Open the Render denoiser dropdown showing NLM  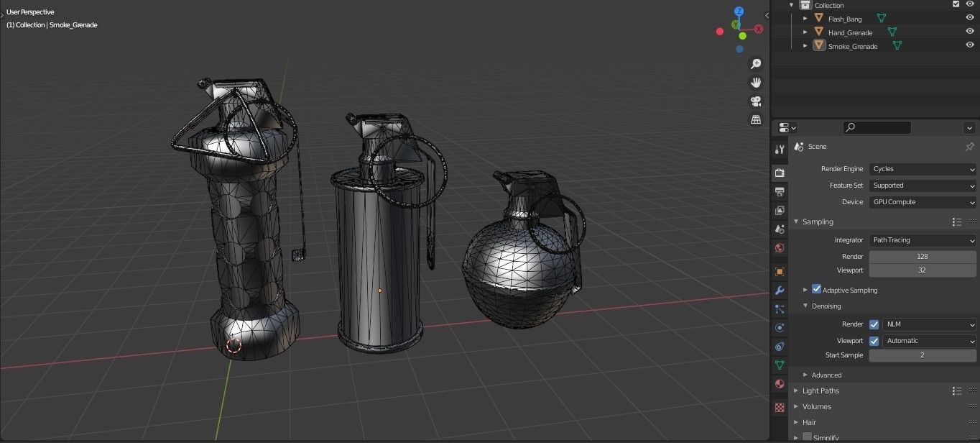[x=929, y=324]
